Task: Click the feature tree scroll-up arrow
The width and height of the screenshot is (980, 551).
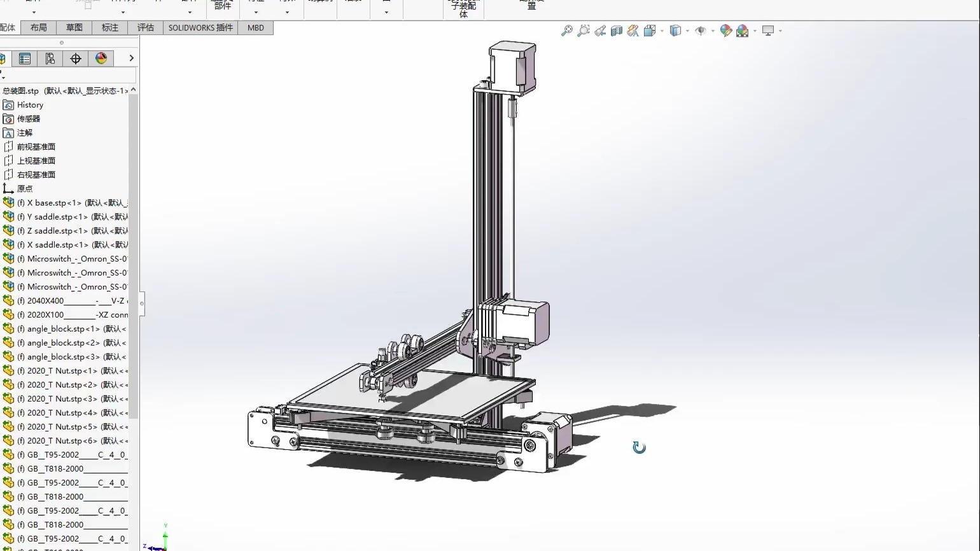Action: tap(133, 90)
